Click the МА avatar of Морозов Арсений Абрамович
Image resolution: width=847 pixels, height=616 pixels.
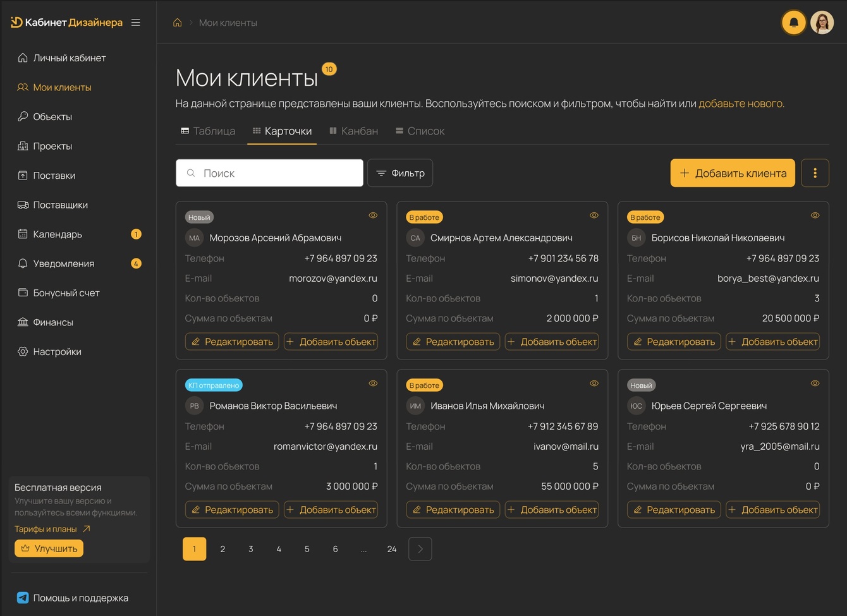[x=194, y=238]
